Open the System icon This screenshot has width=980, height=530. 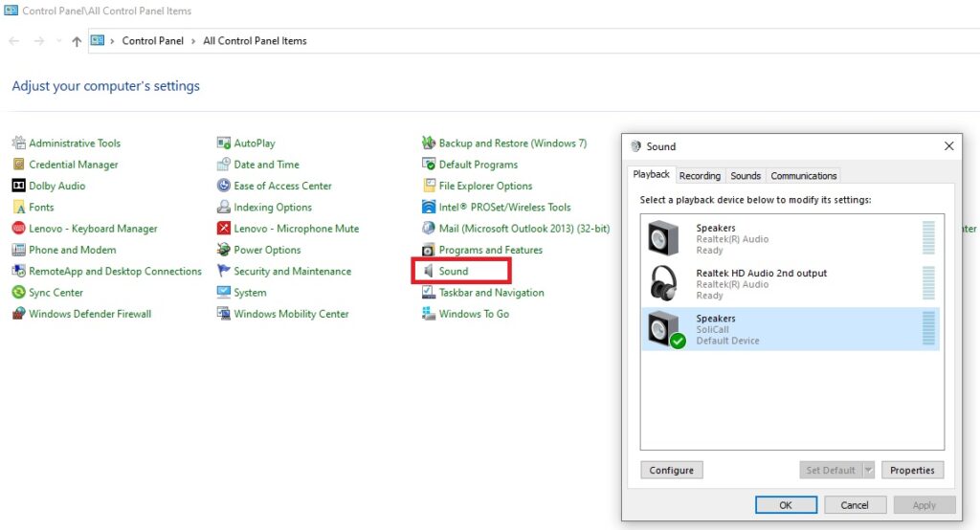point(224,292)
